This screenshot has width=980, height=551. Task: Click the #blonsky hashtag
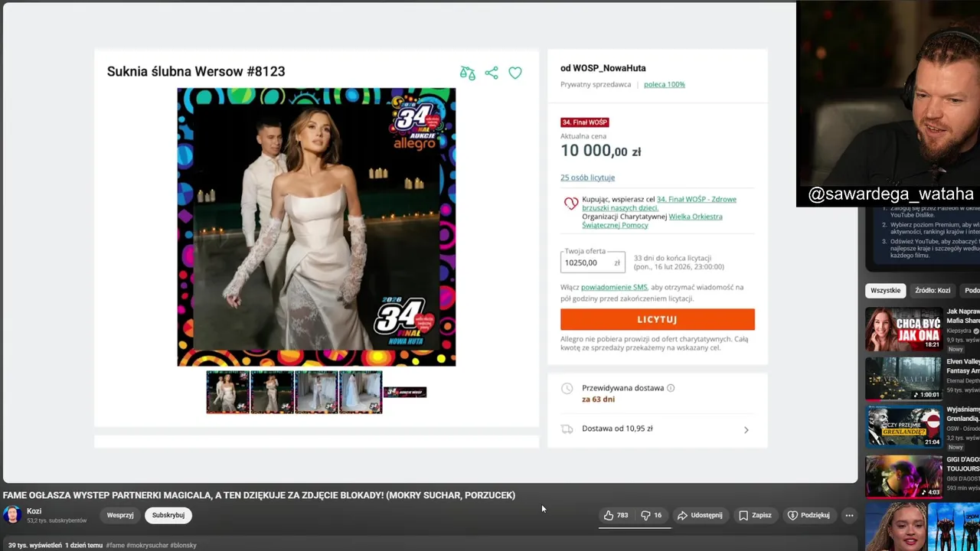[184, 546]
